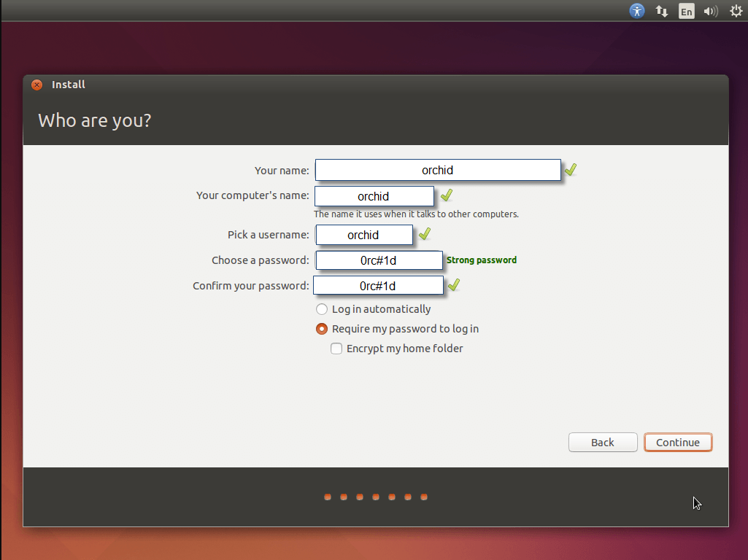Click the 'Your name:' label
The width and height of the screenshot is (748, 560).
282,171
